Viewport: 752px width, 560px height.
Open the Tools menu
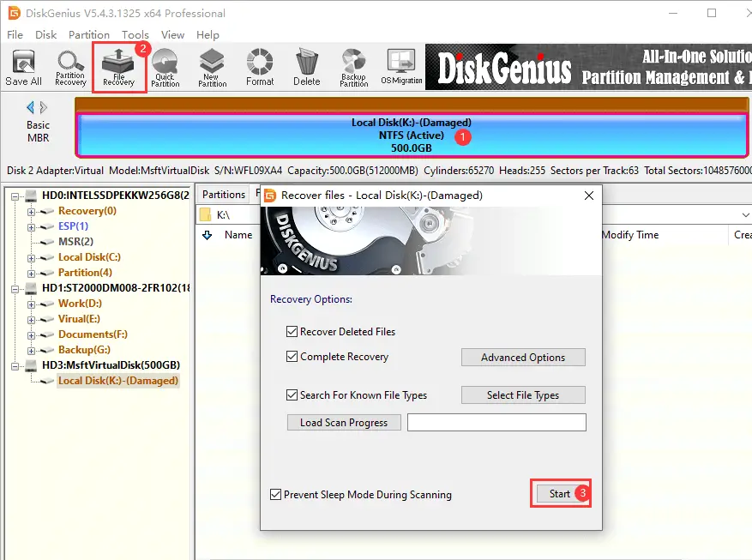pyautogui.click(x=135, y=35)
